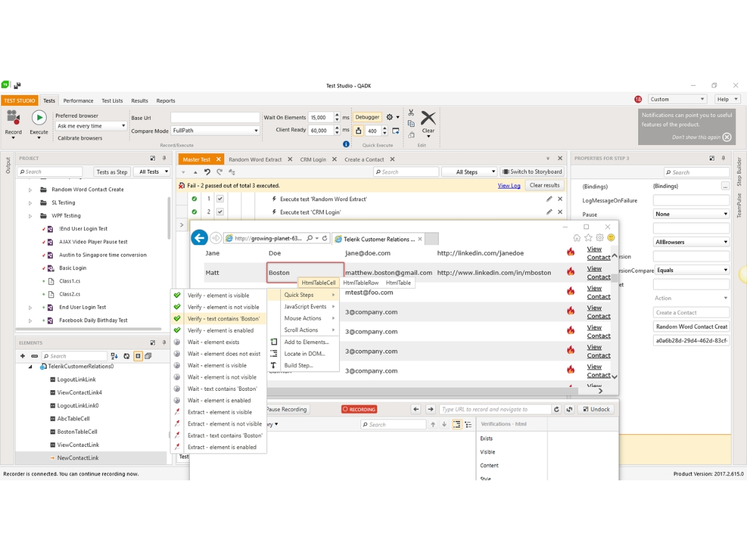
Task: Toggle the pin icon of Elements panel
Action: tap(164, 342)
